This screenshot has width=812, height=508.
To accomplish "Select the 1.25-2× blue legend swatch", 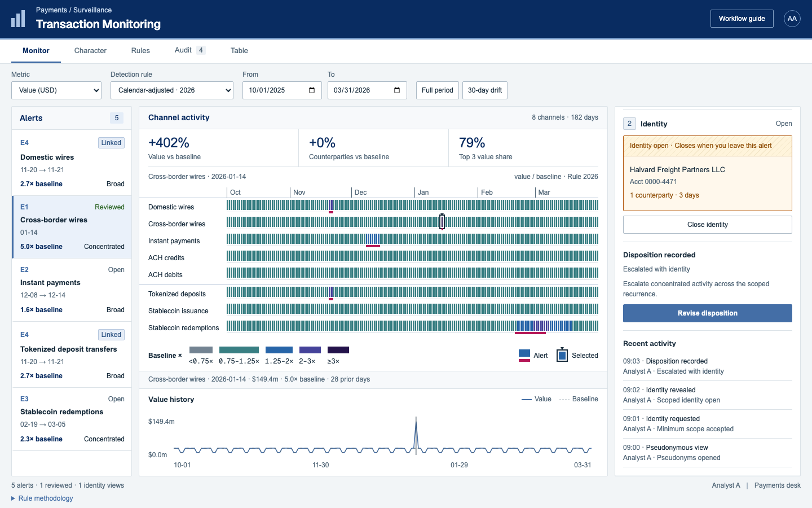I will click(279, 350).
